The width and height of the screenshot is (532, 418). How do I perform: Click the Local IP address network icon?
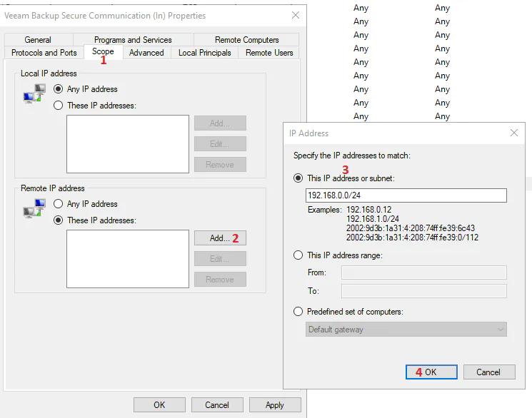coord(34,93)
